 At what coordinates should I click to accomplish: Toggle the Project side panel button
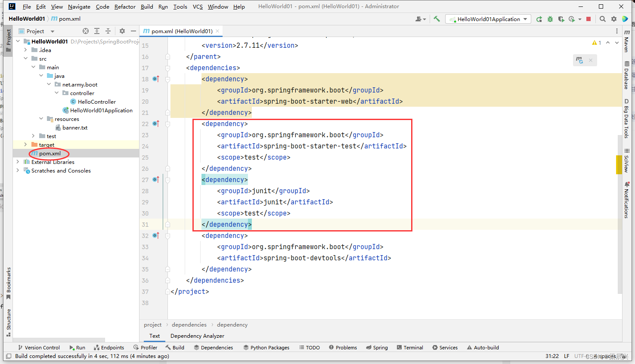[8, 41]
